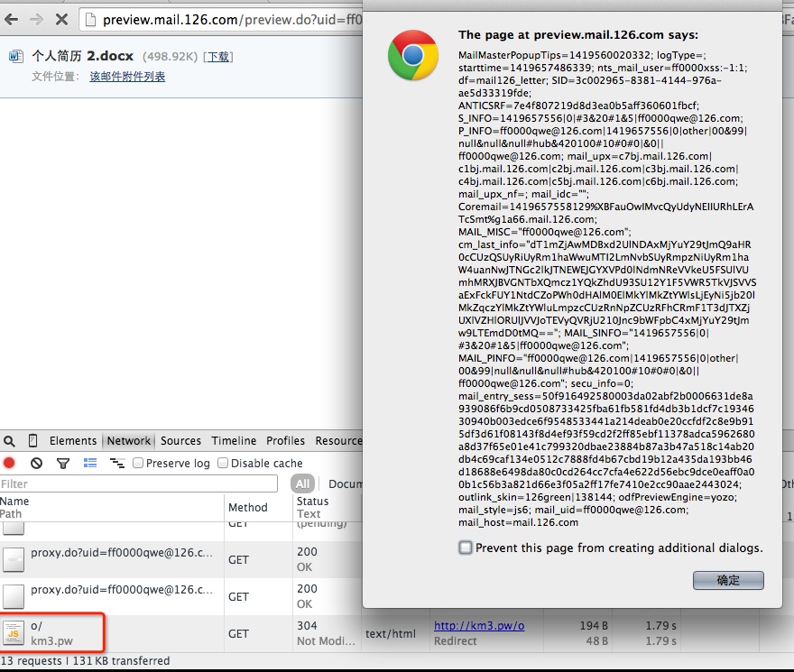Screen dimensions: 794x672
Task: Click the 13 requests 131 KB transferred status
Action: click(x=85, y=660)
